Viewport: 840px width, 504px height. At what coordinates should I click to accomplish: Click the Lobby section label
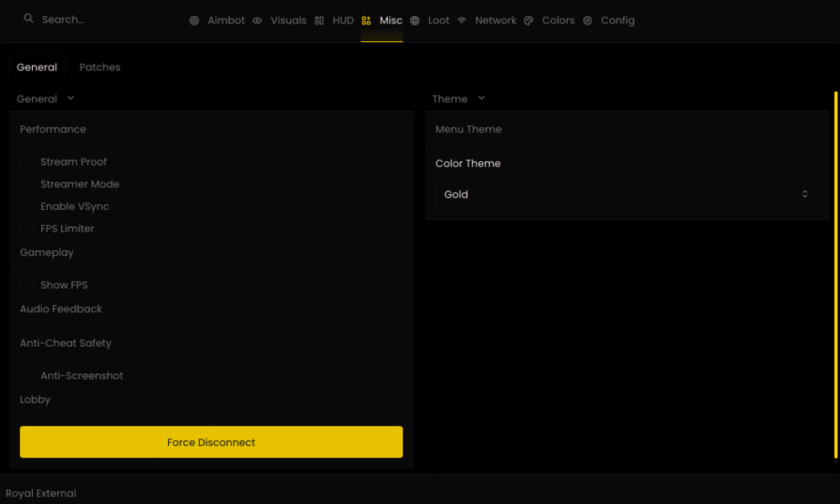(x=34, y=400)
